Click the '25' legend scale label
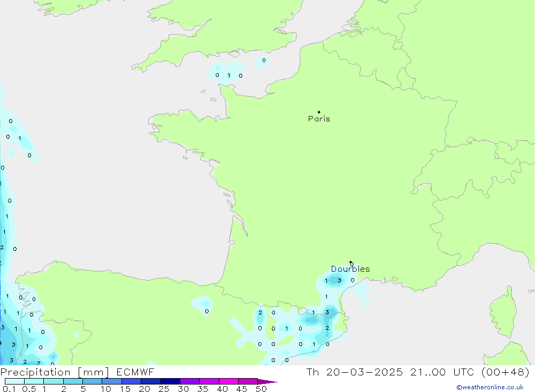The width and height of the screenshot is (535, 392). [164, 389]
